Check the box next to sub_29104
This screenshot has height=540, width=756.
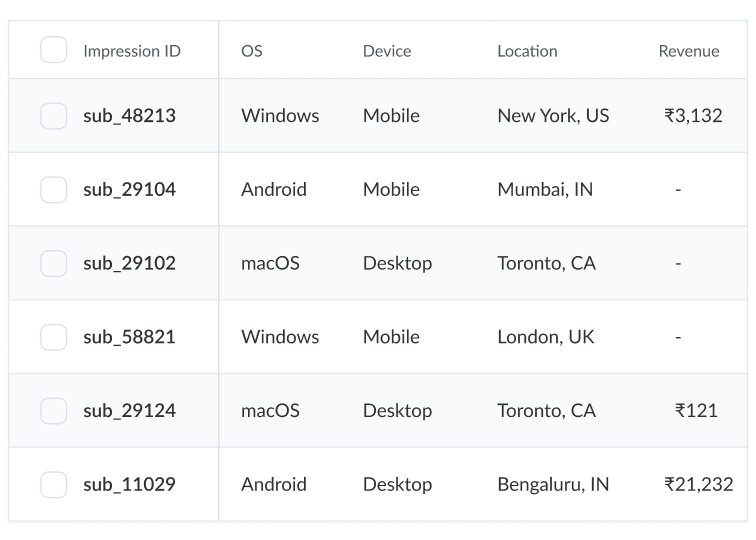[54, 189]
